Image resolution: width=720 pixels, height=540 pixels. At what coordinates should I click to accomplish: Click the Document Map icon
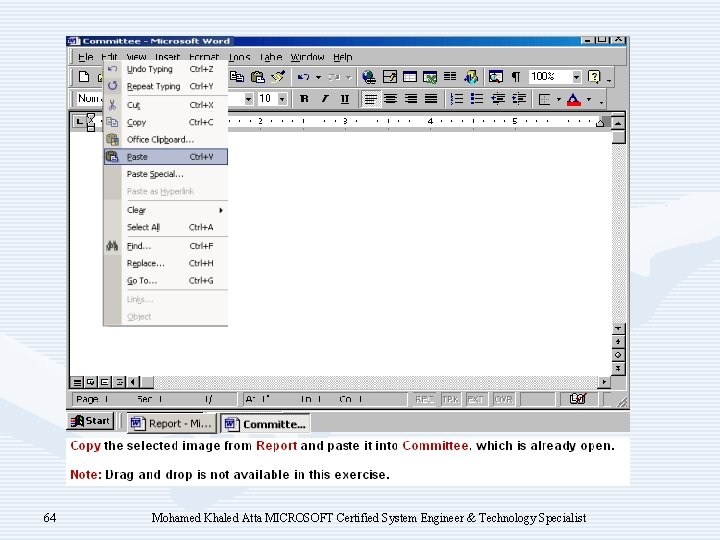[x=496, y=77]
